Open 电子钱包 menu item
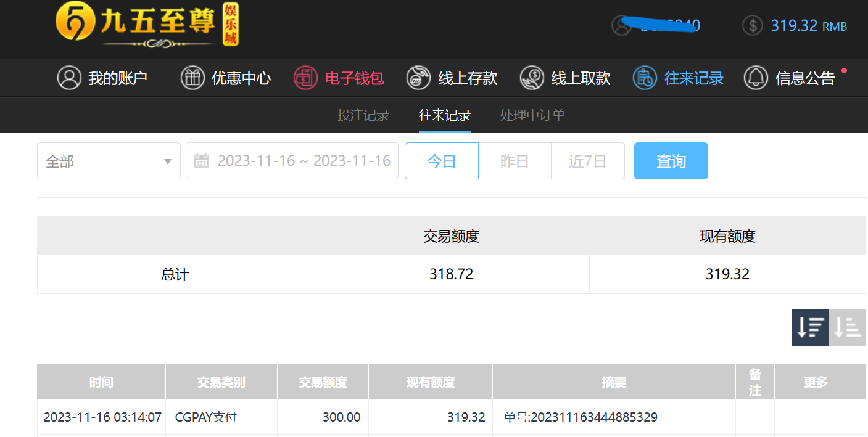This screenshot has width=868, height=437. click(x=354, y=78)
